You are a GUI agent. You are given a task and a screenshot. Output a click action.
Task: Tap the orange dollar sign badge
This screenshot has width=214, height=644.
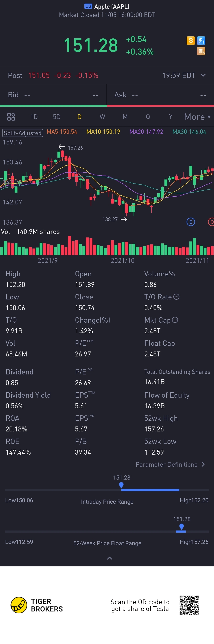click(x=190, y=41)
